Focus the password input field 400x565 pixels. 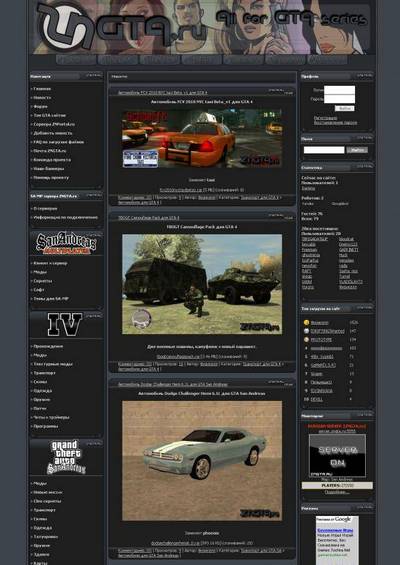tap(339, 99)
